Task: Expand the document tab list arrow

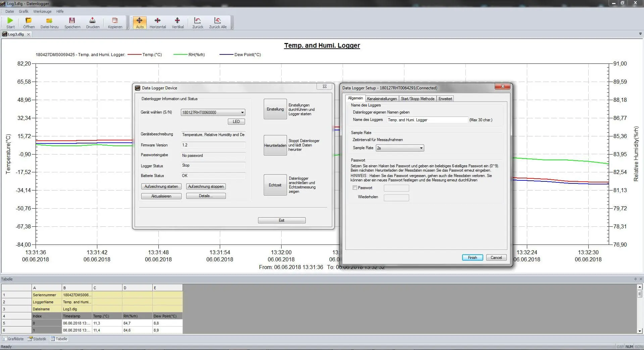Action: [x=640, y=34]
